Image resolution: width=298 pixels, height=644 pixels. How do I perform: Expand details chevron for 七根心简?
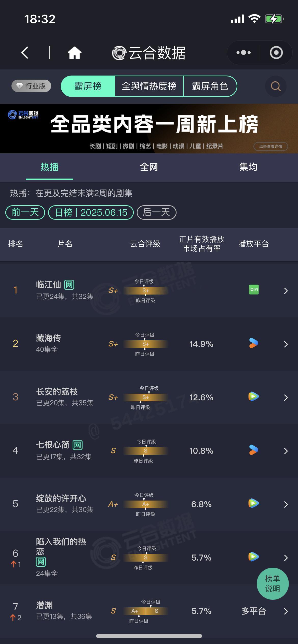(286, 451)
